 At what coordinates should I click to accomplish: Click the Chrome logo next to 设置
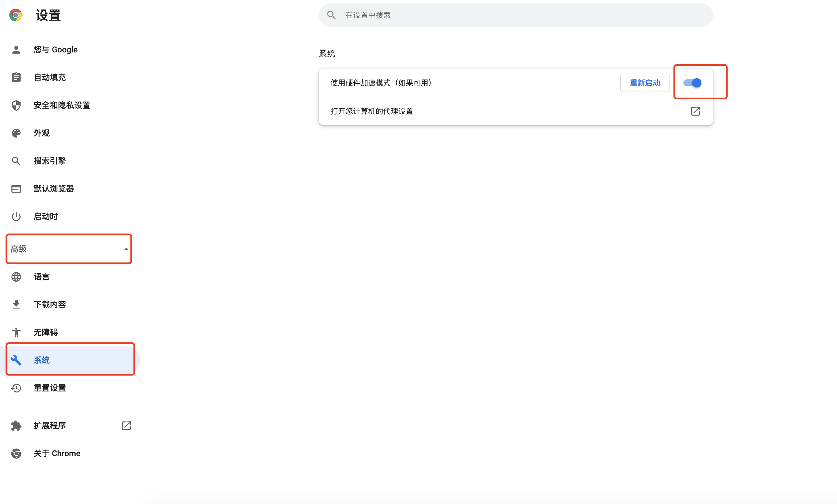(x=16, y=15)
